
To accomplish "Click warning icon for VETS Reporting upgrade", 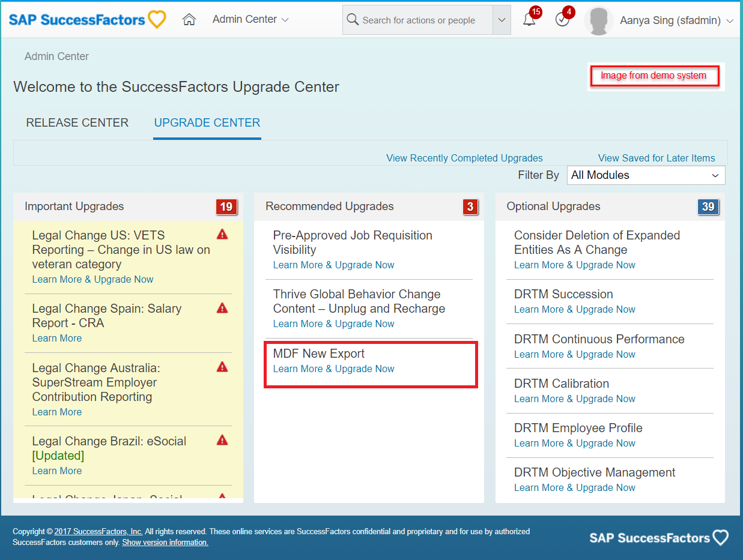I will [222, 234].
